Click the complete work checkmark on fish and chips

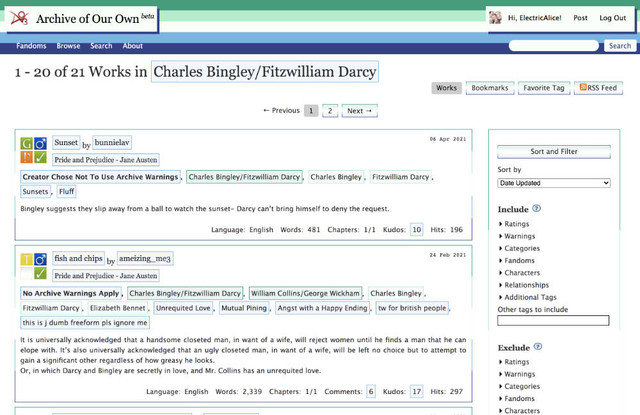[40, 273]
